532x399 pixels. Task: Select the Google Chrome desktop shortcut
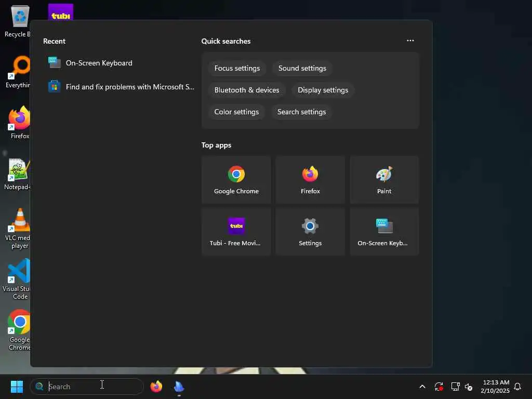pos(19,330)
